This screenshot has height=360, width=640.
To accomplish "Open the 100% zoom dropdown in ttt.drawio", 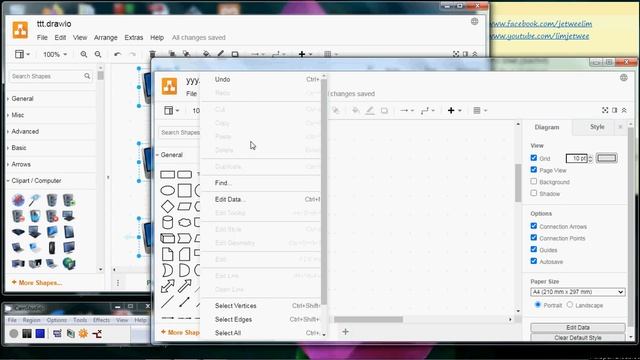I will click(55, 54).
